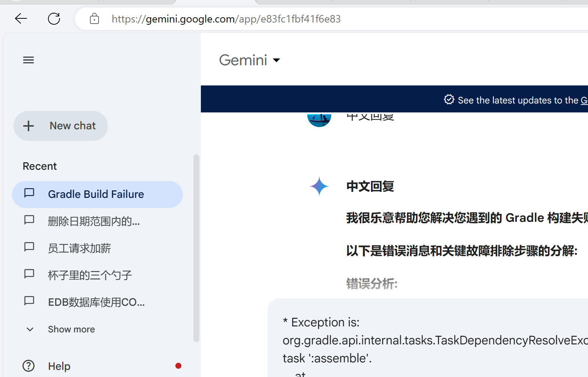Click chat icon beside EDB数据库使用CO
This screenshot has height=377, width=588.
pyautogui.click(x=29, y=301)
